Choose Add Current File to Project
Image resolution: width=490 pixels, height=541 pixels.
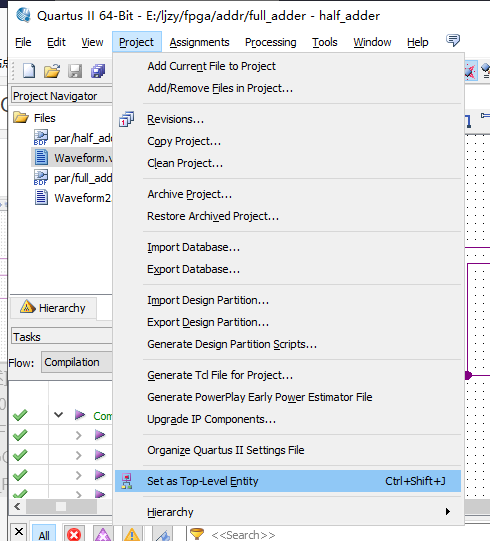click(x=288, y=66)
